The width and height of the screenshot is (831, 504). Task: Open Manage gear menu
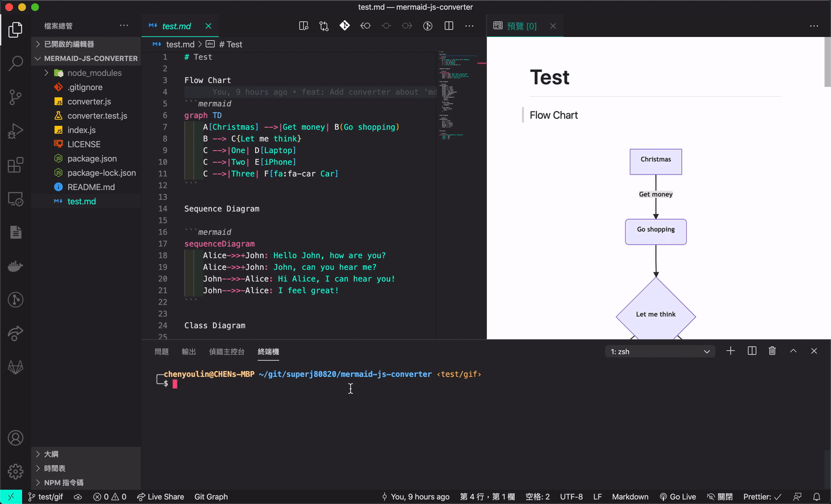[16, 472]
